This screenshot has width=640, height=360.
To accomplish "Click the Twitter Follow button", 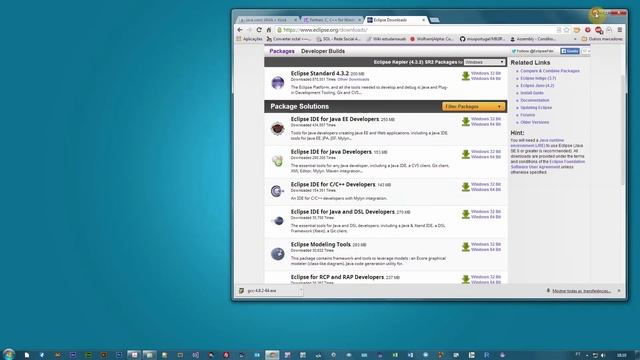I will pyautogui.click(x=533, y=51).
